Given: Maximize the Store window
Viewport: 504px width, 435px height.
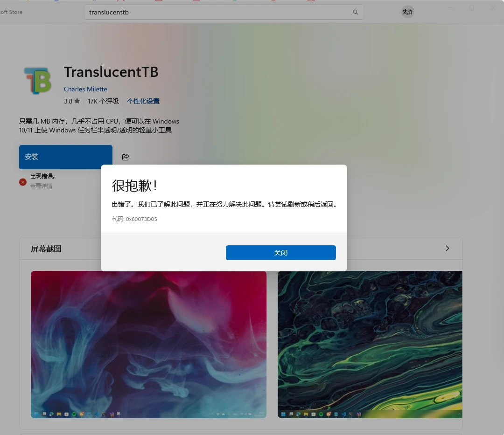Looking at the screenshot, I should pyautogui.click(x=471, y=8).
